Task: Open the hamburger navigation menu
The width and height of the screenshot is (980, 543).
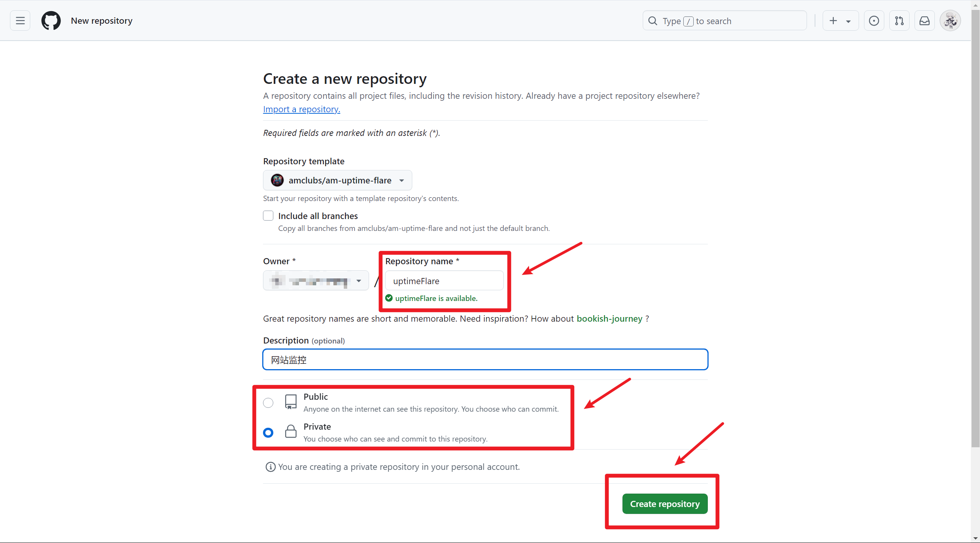Action: click(20, 21)
